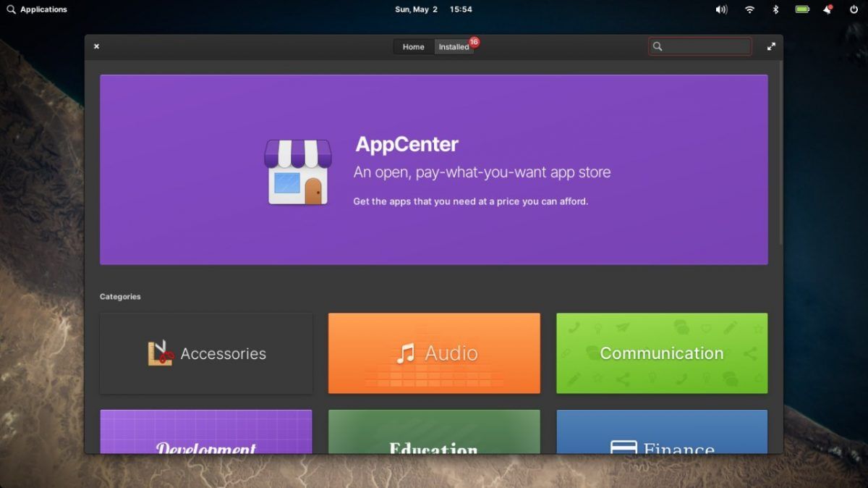
Task: Click the purple AppCenter banner
Action: pyautogui.click(x=434, y=169)
